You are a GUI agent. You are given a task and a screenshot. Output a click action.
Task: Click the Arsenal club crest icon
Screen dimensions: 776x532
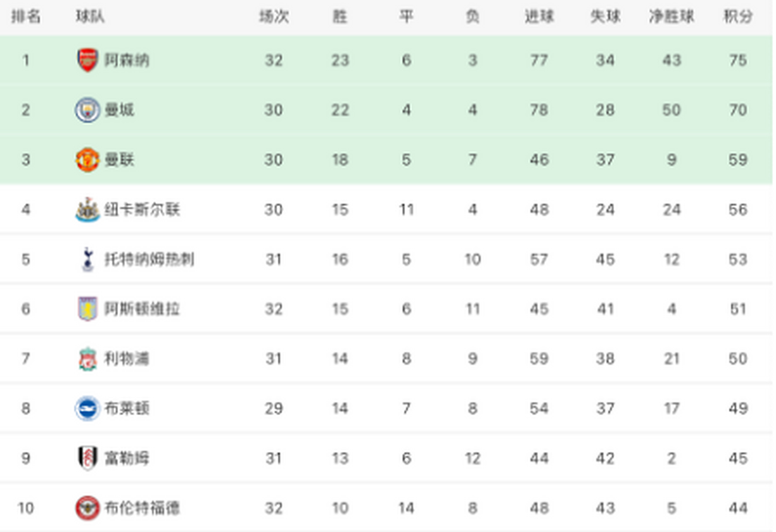click(87, 60)
